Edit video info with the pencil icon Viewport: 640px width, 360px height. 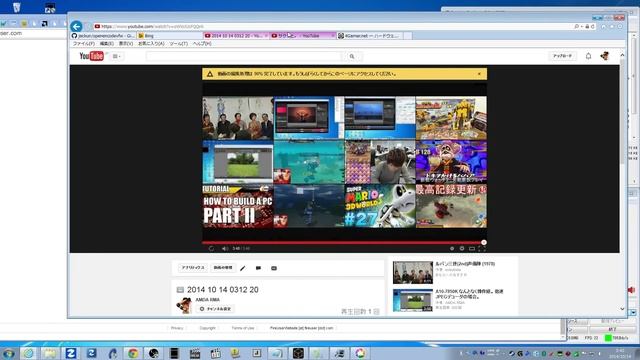click(243, 268)
